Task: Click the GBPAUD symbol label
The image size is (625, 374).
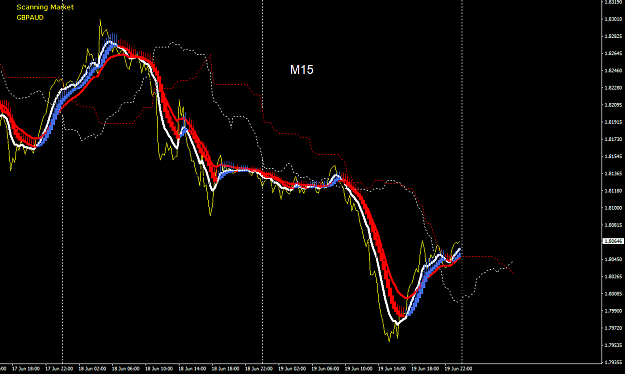Action: click(30, 18)
